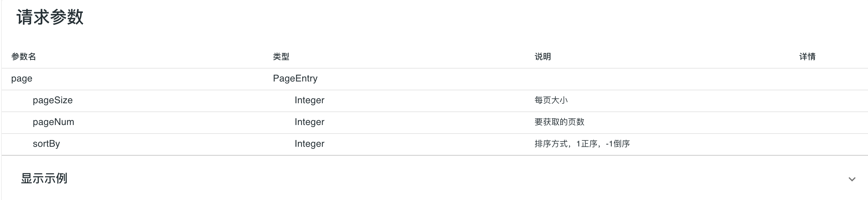Click the 详情 column header

tap(807, 56)
